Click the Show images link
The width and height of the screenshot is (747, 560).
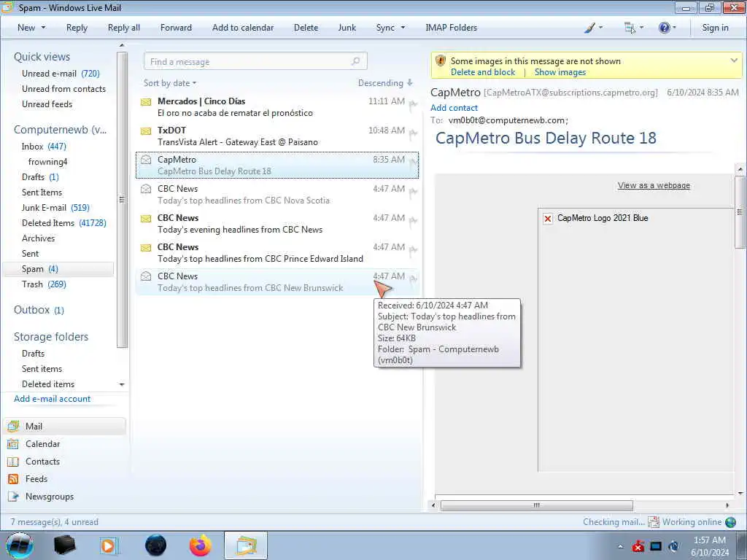[x=560, y=72]
